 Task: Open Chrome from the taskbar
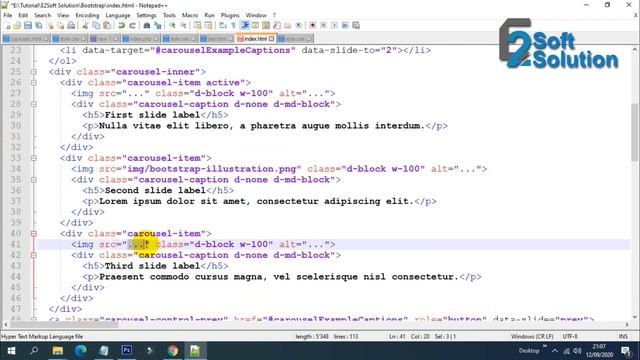[173, 351]
